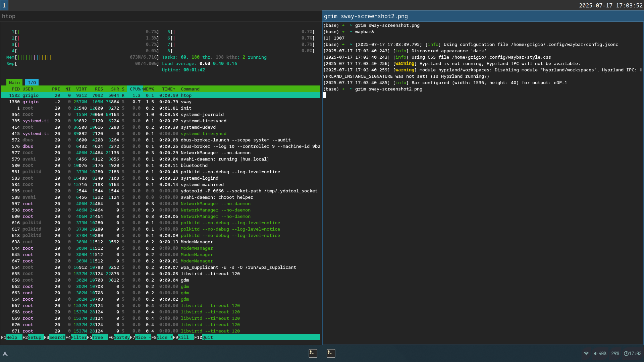Open the second terminal icon in waybar
Viewport: 644px width, 362px height.
(x=331, y=353)
